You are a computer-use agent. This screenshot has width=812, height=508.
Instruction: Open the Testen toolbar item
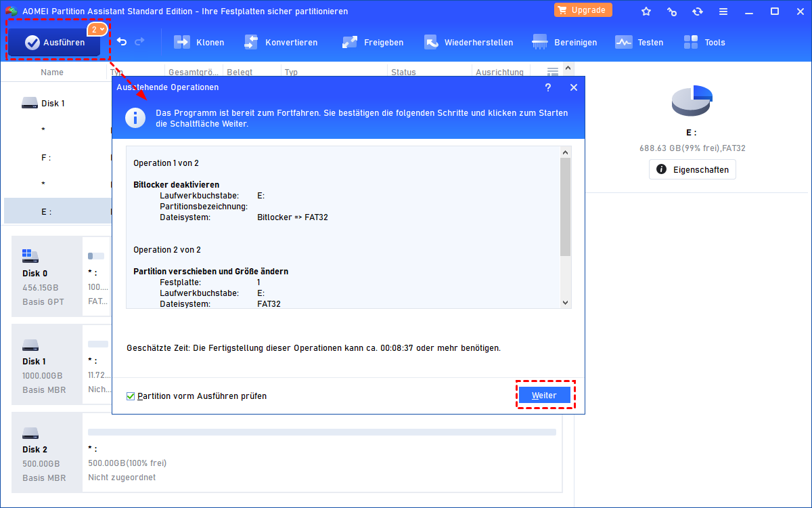(639, 42)
